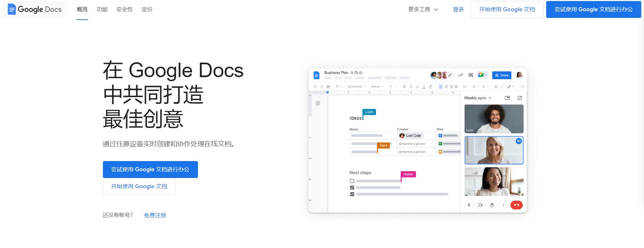Click the highlight color pen icon
Viewport: 644px width, 248px height.
(430, 87)
